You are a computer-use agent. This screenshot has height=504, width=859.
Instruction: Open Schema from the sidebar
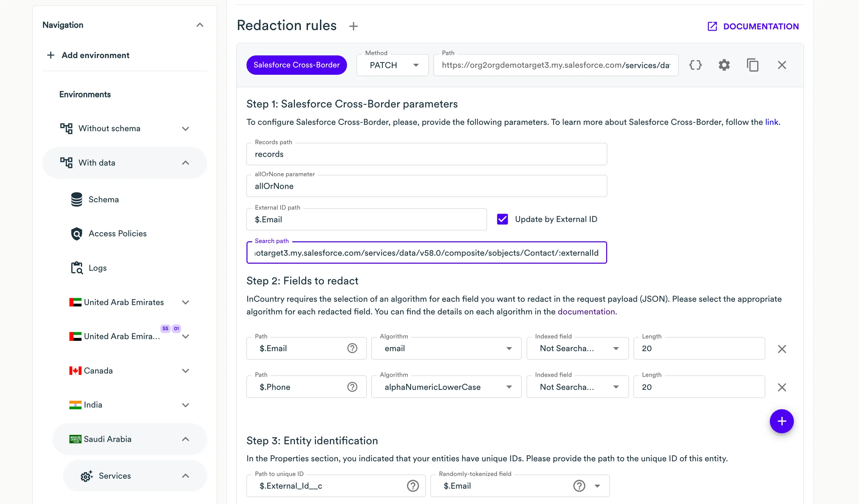(104, 199)
